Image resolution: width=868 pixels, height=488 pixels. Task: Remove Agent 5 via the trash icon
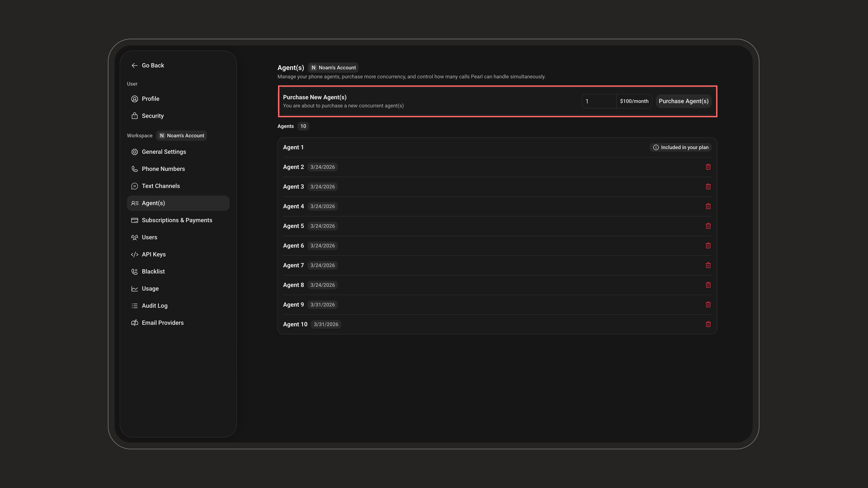708,226
